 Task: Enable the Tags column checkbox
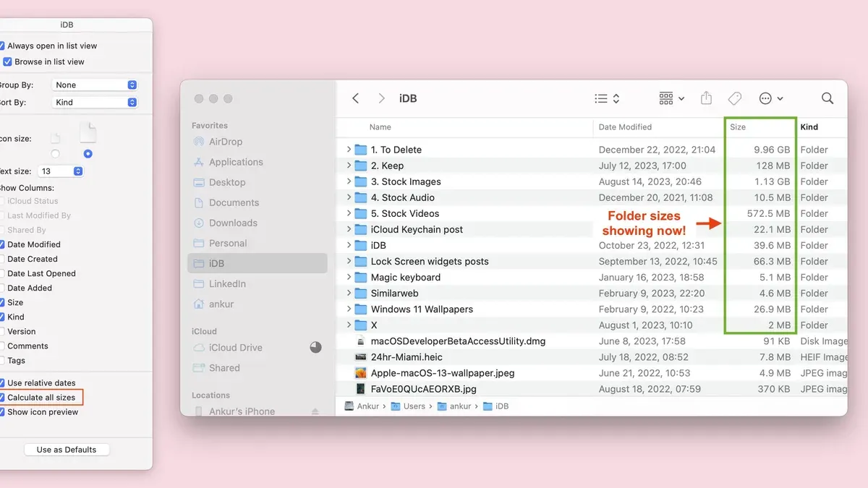[x=2, y=360]
